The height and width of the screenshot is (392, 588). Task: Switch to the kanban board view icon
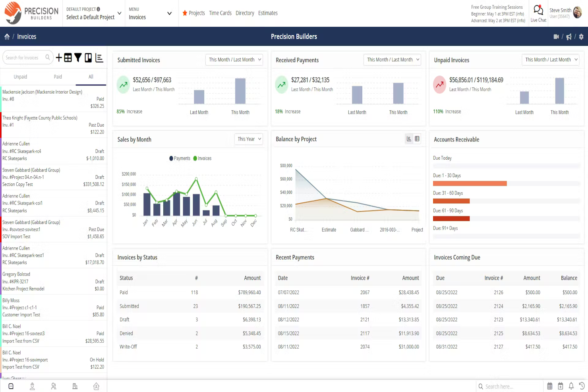[88, 58]
